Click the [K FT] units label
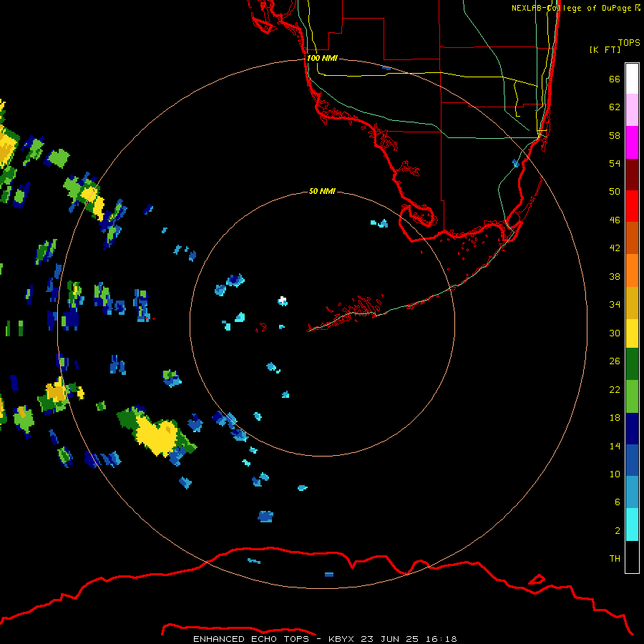 pos(605,49)
